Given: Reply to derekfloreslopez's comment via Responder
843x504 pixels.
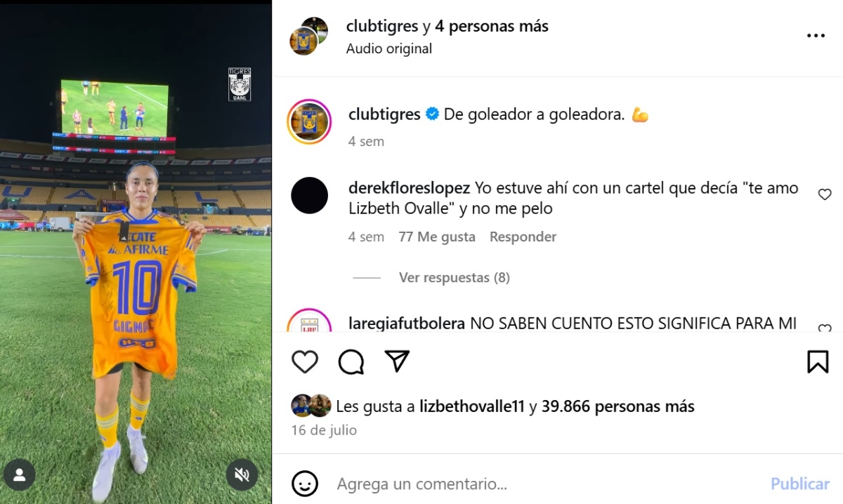Looking at the screenshot, I should click(x=523, y=237).
